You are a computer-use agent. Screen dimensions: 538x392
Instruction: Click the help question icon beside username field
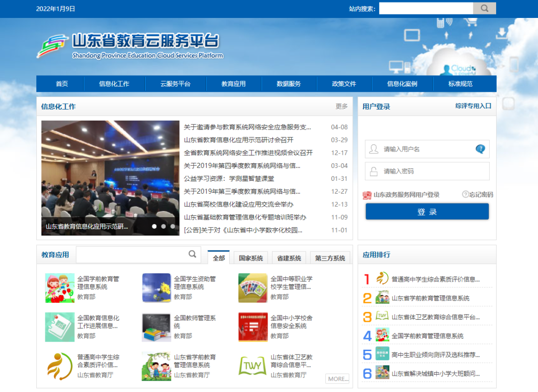(480, 149)
